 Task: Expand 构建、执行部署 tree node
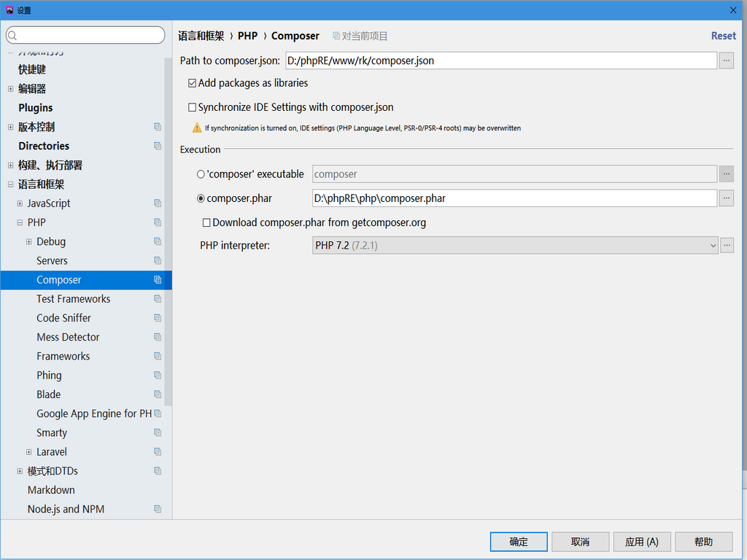(x=10, y=166)
